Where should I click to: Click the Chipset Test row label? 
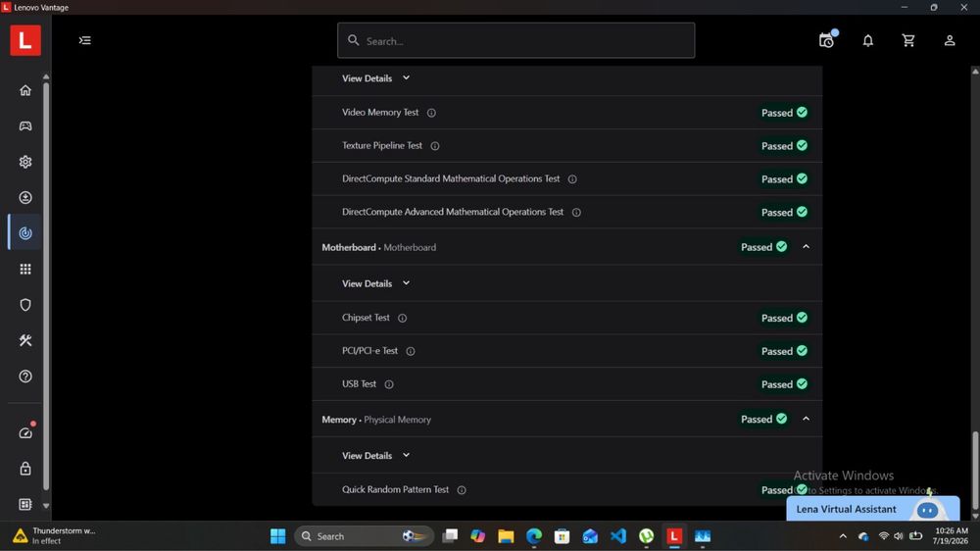pyautogui.click(x=366, y=317)
